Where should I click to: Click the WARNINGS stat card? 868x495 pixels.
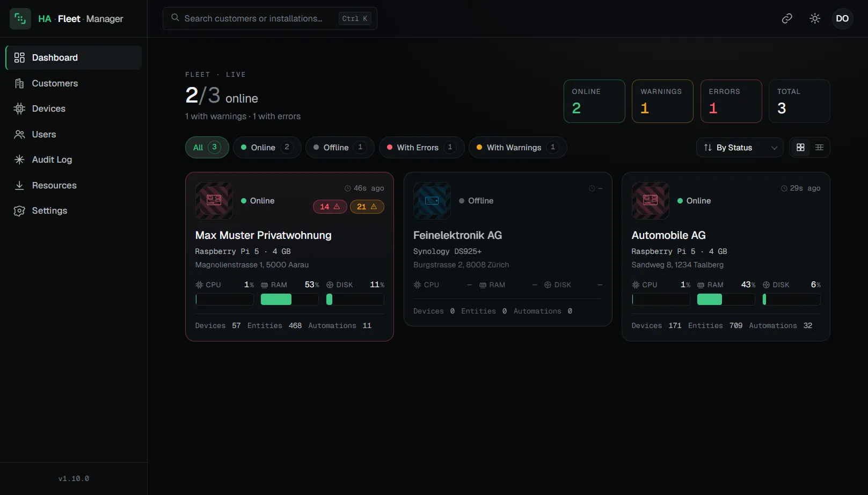tap(662, 101)
